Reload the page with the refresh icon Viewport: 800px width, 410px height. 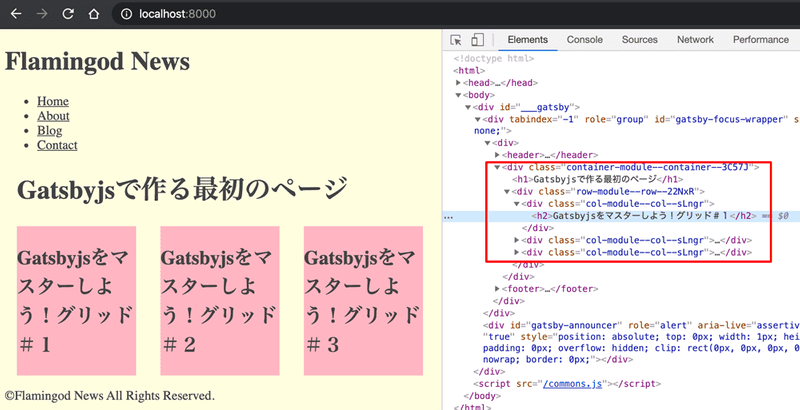(68, 14)
